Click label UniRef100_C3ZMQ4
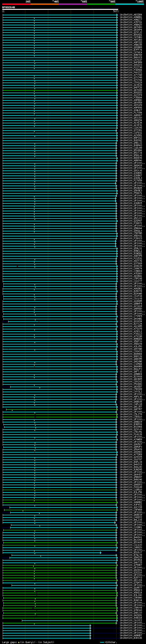This screenshot has width=146, height=644. point(131,364)
